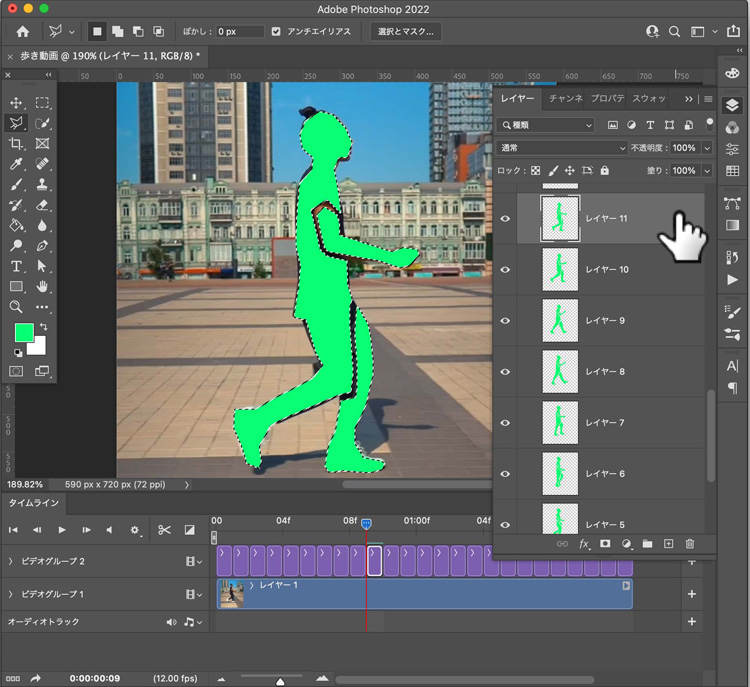Screen dimensions: 750x687
Task: Expand ビデオグループ 2 track
Action: 11,561
